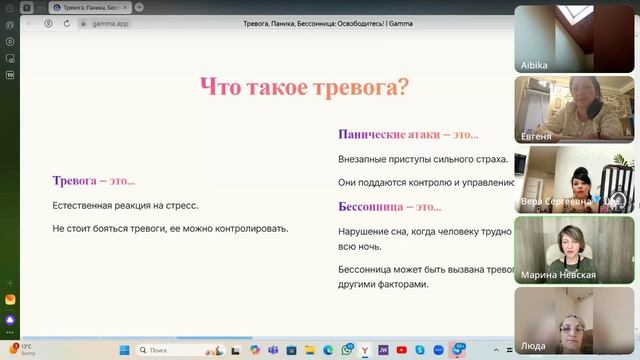Open File Explorer on the taskbar
Screen dimensions: 640x360
[310, 350]
